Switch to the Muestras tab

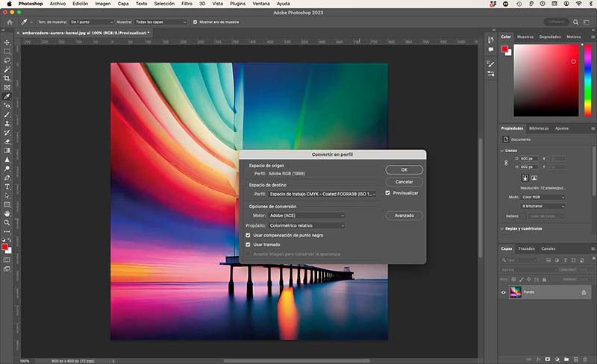(525, 37)
